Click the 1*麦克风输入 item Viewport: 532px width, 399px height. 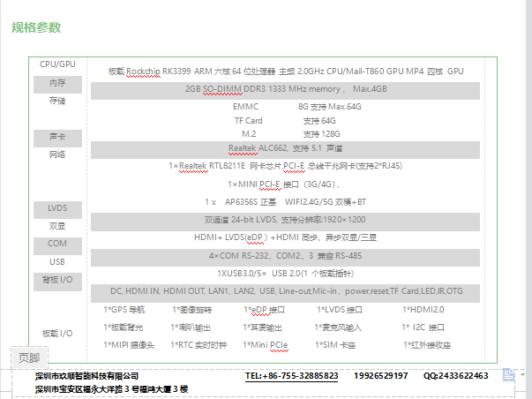pos(338,327)
